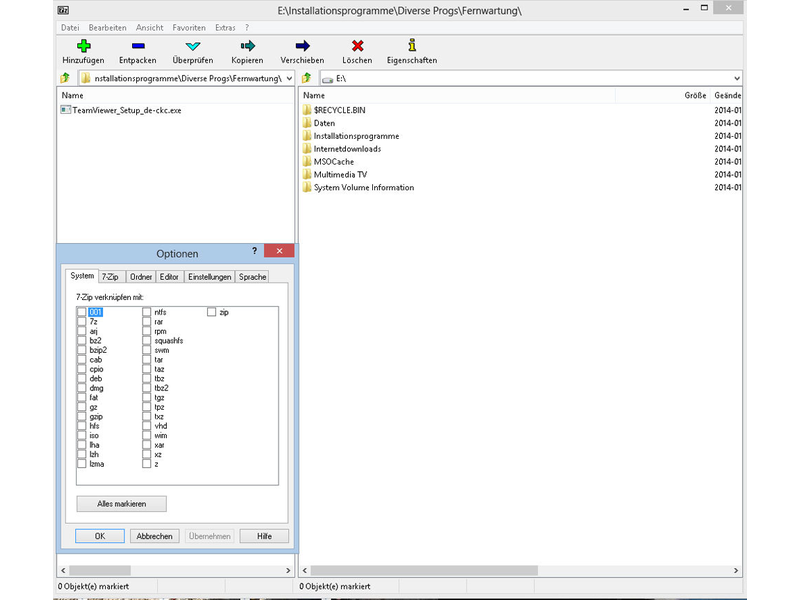Select the Installationsprogramme folder name
800x600 pixels.
(356, 136)
